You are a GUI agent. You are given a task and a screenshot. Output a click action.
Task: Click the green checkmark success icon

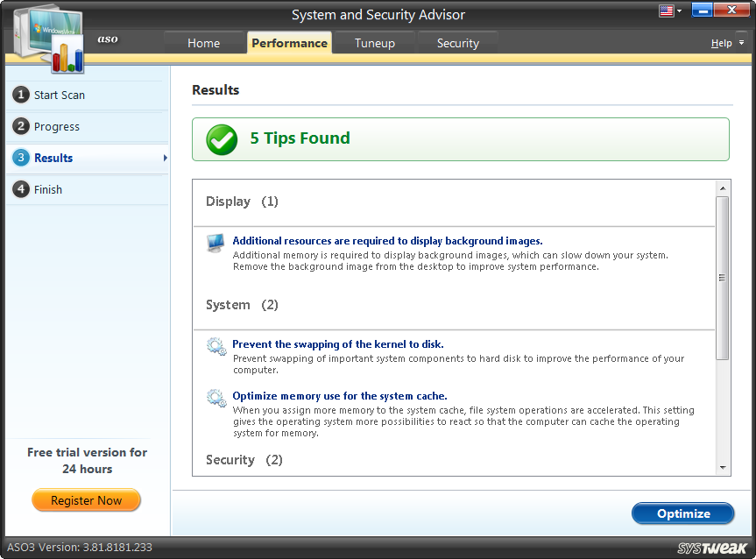click(221, 139)
